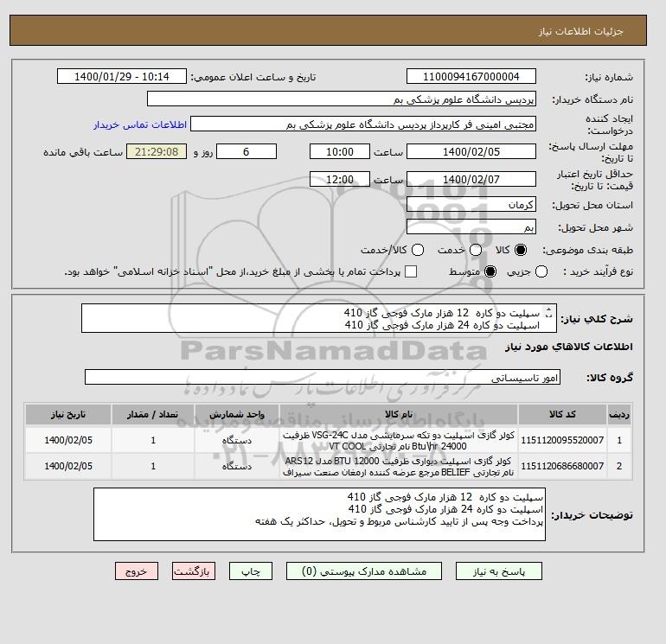Click the تاریخ نیاز column header

(x=68, y=414)
